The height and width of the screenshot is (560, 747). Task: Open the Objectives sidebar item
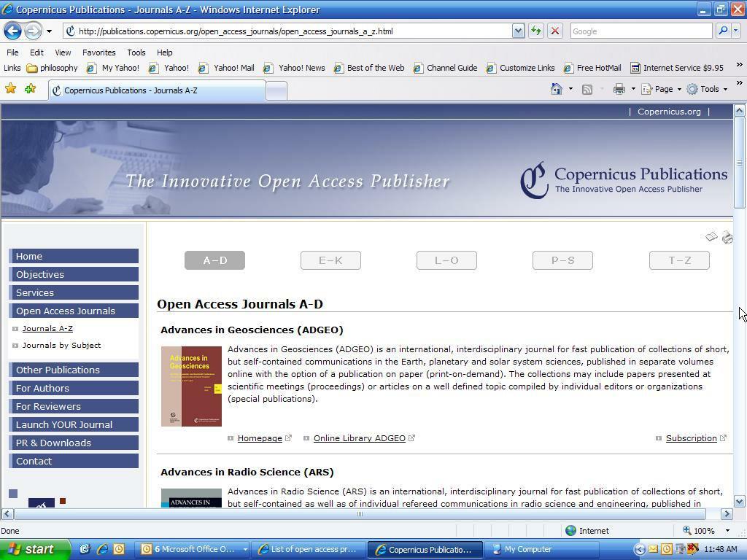tap(74, 274)
